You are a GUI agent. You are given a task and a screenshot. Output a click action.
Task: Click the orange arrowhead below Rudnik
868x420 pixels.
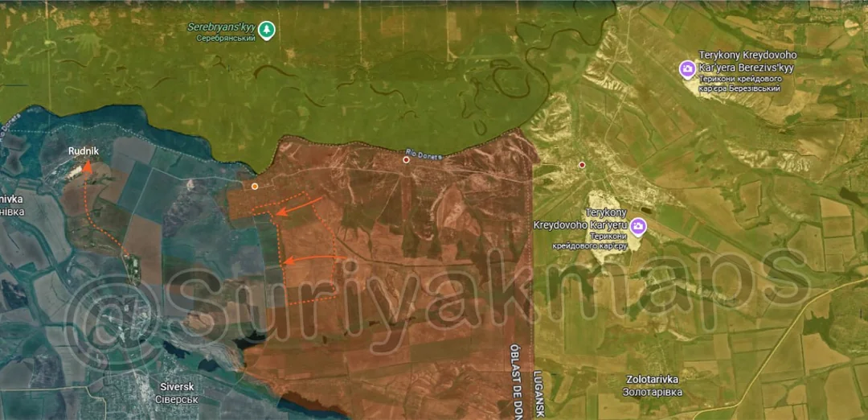86,168
